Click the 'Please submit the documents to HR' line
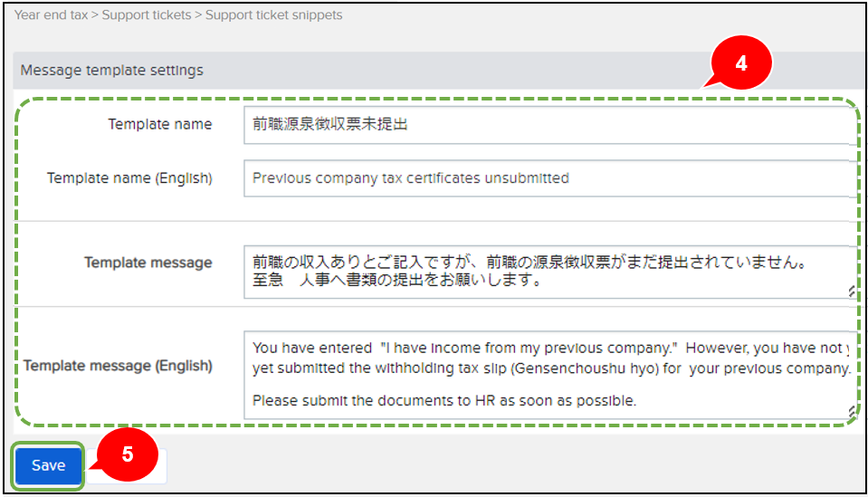Viewport: 868px width, 497px height. tap(444, 400)
